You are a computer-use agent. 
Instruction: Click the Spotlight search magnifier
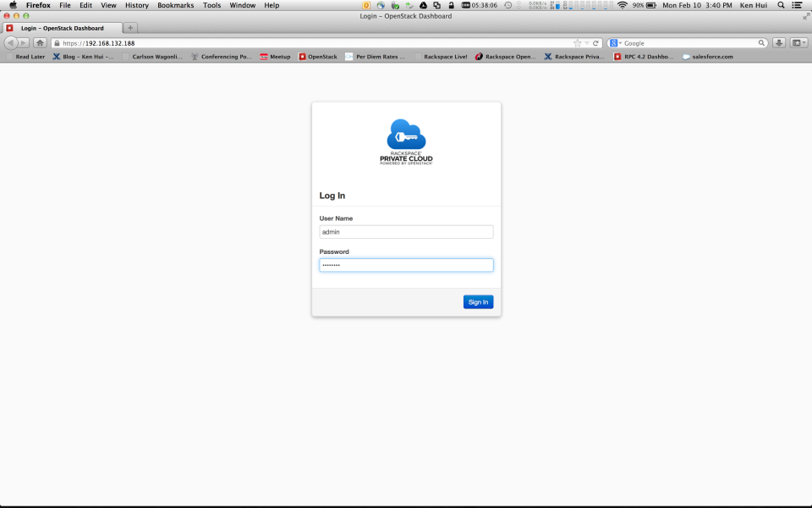(780, 5)
